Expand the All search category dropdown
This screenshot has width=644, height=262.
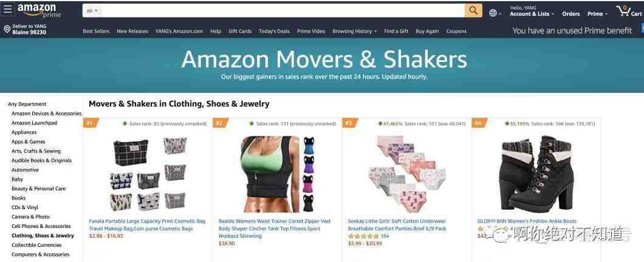tap(92, 11)
